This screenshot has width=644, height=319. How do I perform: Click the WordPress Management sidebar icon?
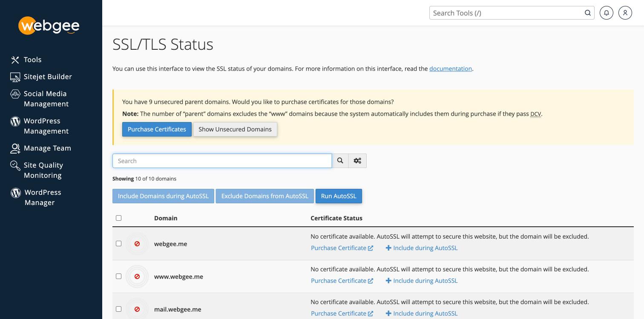coord(15,121)
